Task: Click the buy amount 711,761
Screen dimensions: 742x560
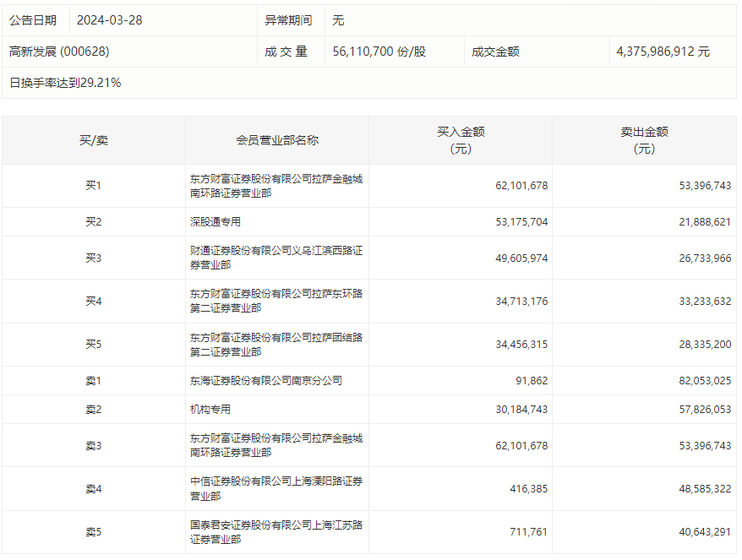Action: coord(528,532)
